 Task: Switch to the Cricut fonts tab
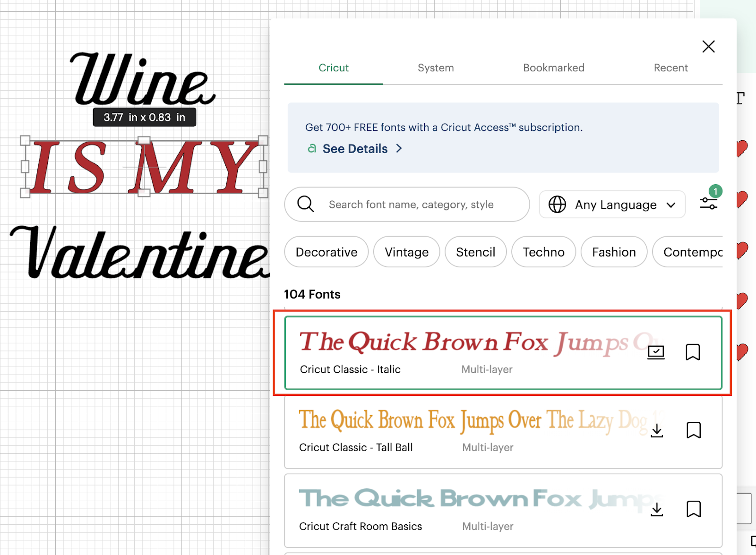(x=334, y=68)
